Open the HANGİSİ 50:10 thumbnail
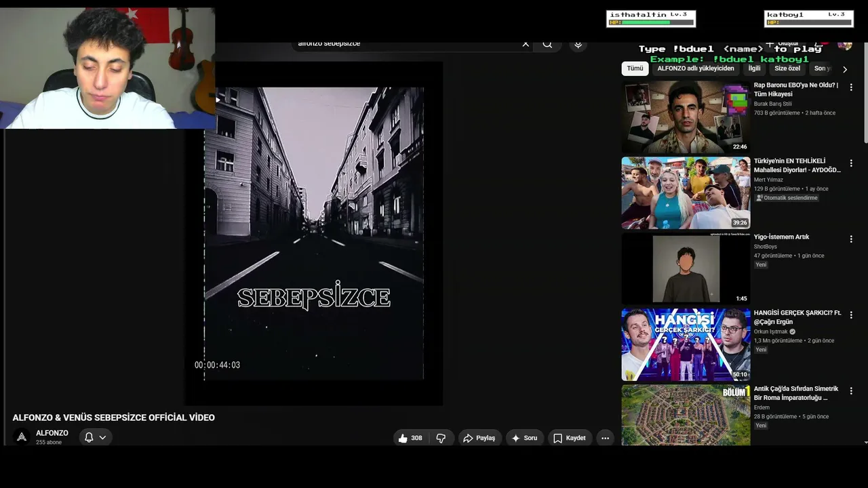Screen dimensions: 868x488 [x=686, y=345]
